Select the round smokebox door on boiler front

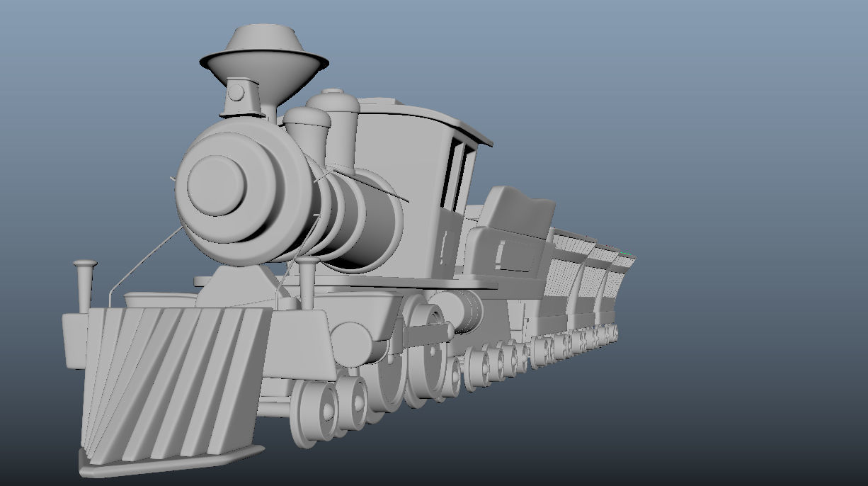click(x=218, y=185)
